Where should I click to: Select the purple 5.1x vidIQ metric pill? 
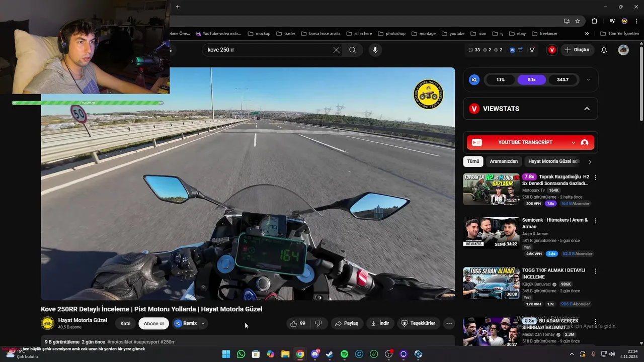(x=532, y=79)
